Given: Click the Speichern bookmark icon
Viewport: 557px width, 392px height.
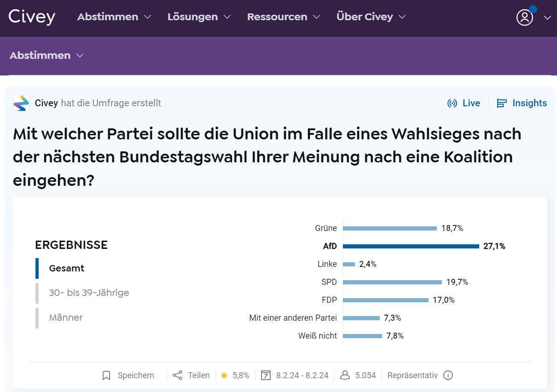Looking at the screenshot, I should 106,375.
